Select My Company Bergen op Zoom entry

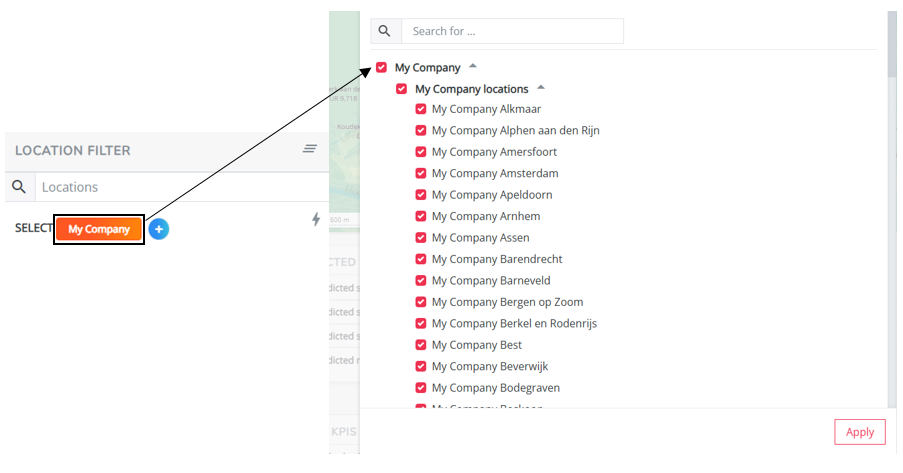click(507, 302)
